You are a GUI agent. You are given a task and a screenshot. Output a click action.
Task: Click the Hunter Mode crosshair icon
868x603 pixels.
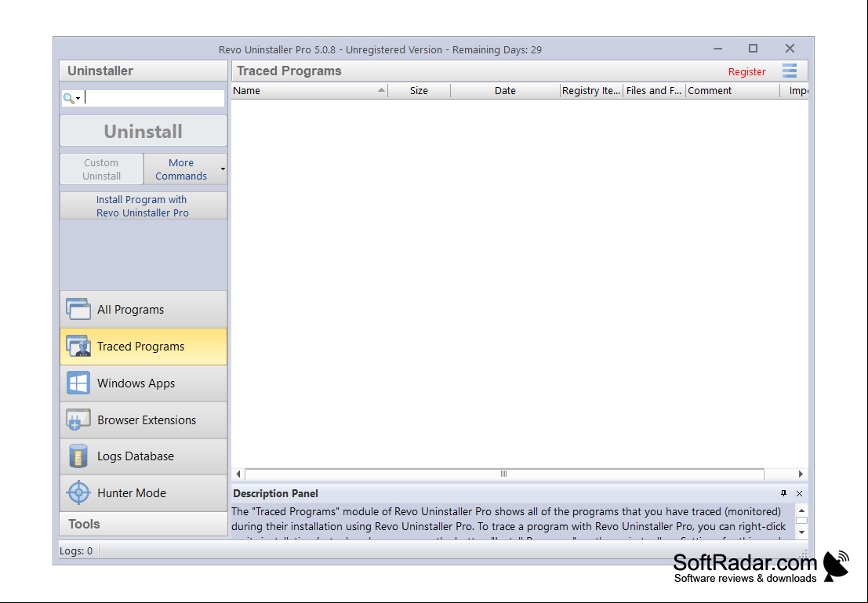78,492
